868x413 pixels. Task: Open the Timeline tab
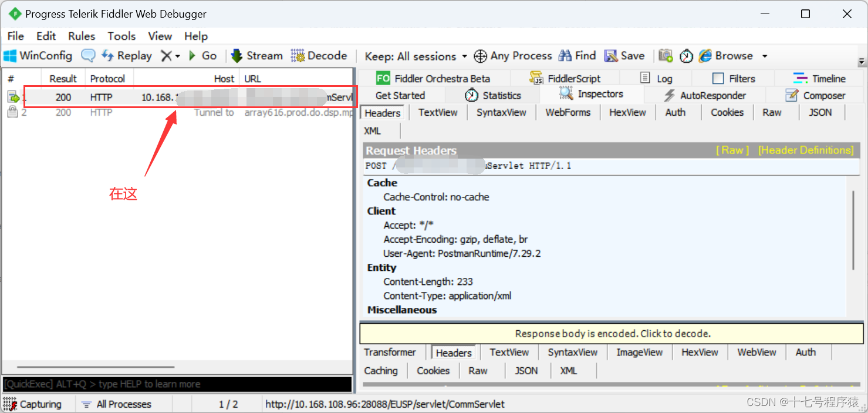(819, 78)
